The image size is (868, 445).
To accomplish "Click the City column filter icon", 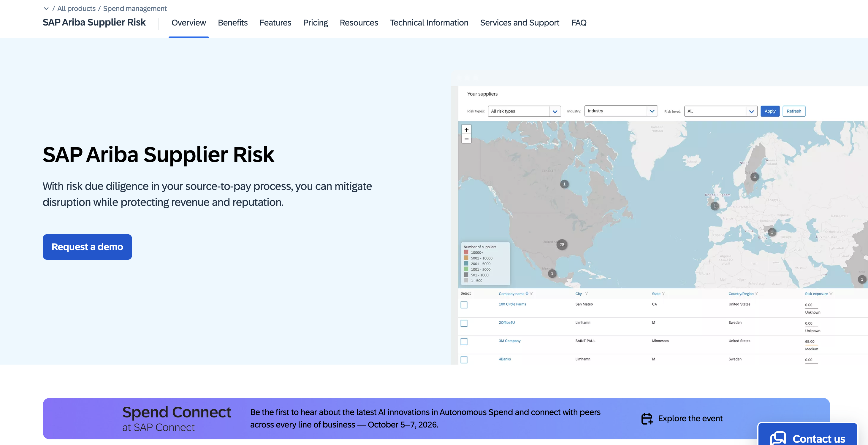I will pyautogui.click(x=586, y=293).
